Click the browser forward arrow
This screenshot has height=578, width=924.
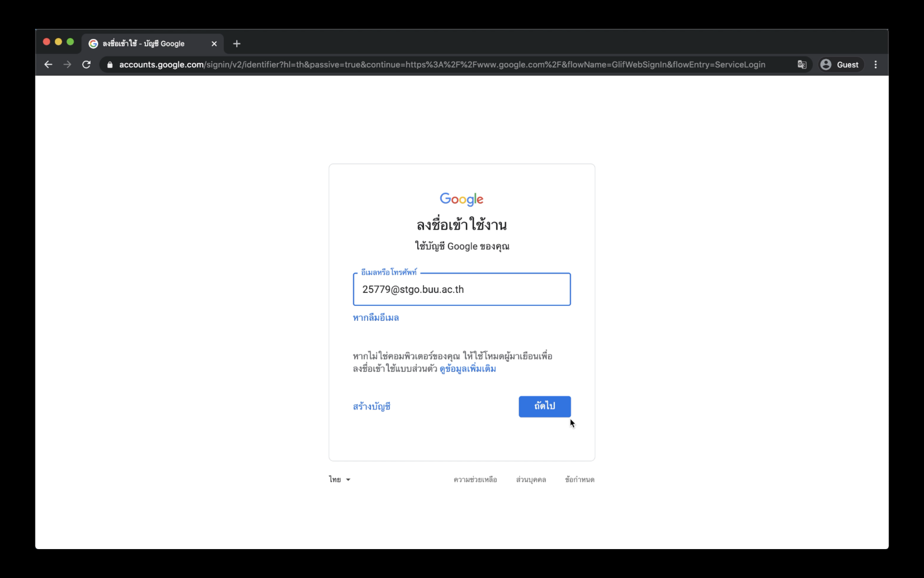67,65
